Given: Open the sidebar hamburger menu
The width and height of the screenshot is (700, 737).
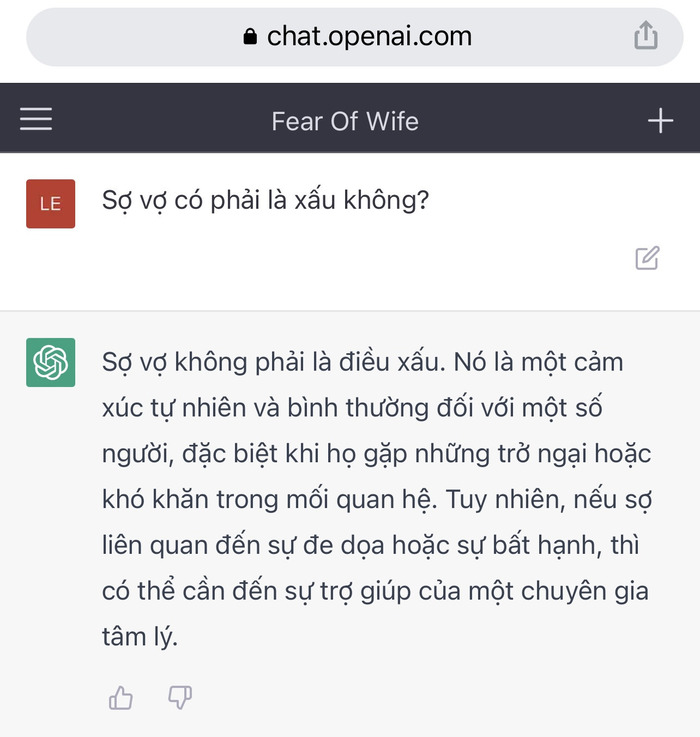Looking at the screenshot, I should (36, 121).
